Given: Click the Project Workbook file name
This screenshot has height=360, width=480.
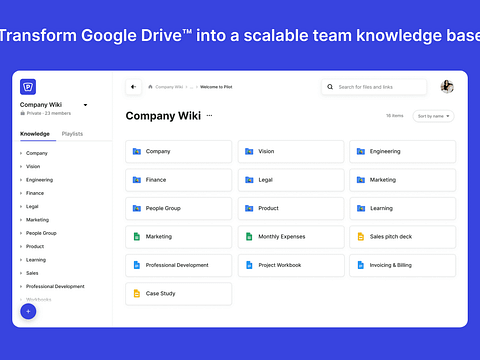Looking at the screenshot, I should coord(280,265).
